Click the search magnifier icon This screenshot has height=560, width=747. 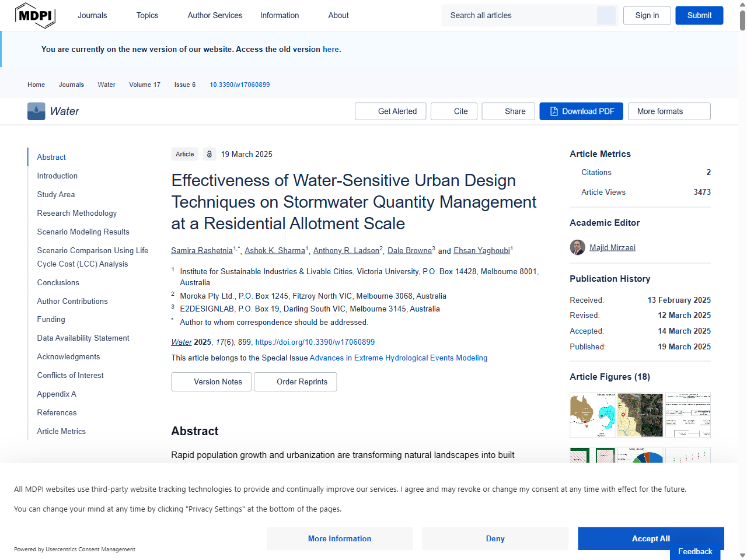coord(606,15)
